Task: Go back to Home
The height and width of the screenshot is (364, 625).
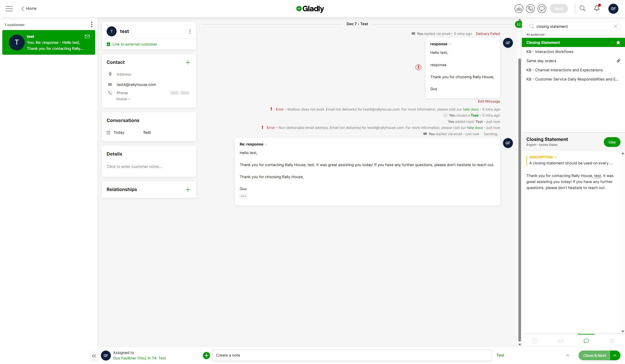Action: [x=29, y=9]
